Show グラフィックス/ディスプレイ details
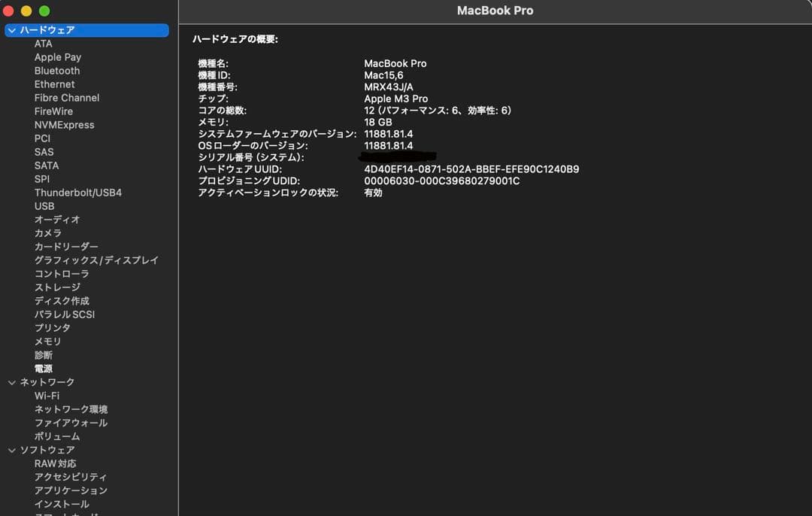This screenshot has width=812, height=516. click(x=96, y=260)
